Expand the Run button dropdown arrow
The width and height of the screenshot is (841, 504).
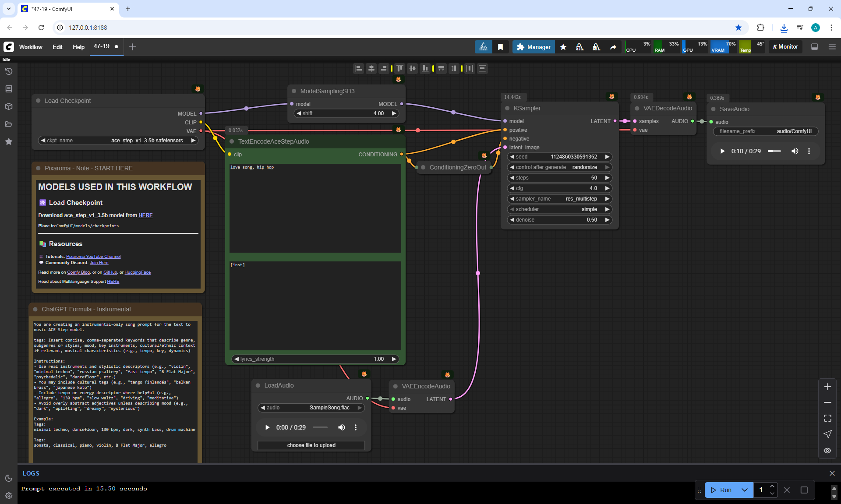click(745, 490)
